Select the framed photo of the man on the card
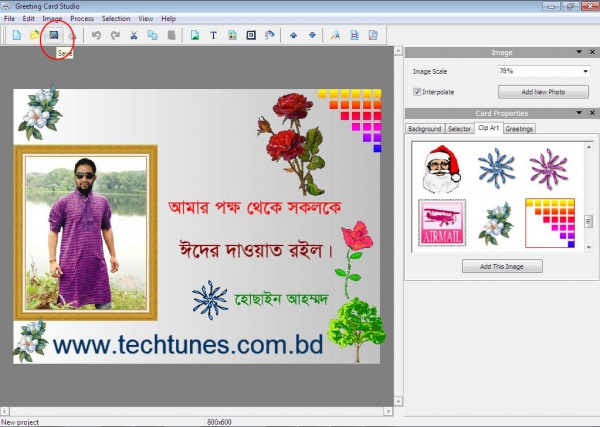Viewport: 600px width, 427px height. tap(86, 232)
